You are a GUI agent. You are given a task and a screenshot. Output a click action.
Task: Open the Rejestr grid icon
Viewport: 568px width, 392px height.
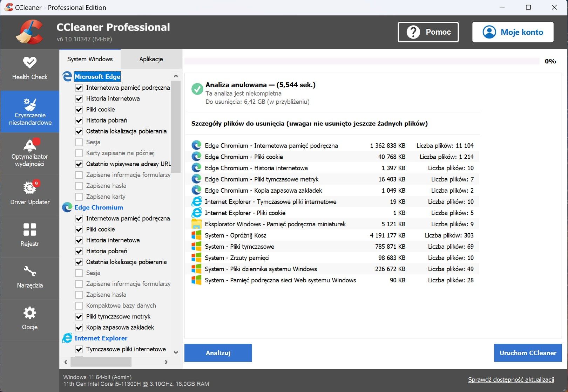pos(30,229)
